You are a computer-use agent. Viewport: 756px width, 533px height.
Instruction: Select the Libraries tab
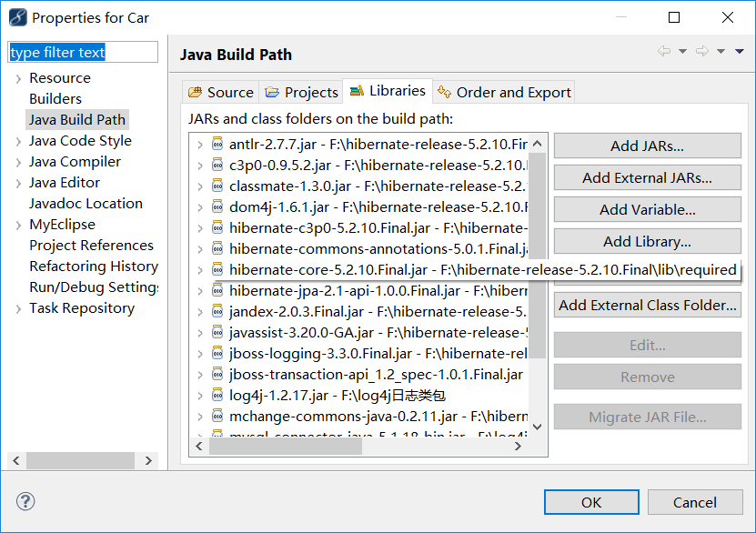388,91
